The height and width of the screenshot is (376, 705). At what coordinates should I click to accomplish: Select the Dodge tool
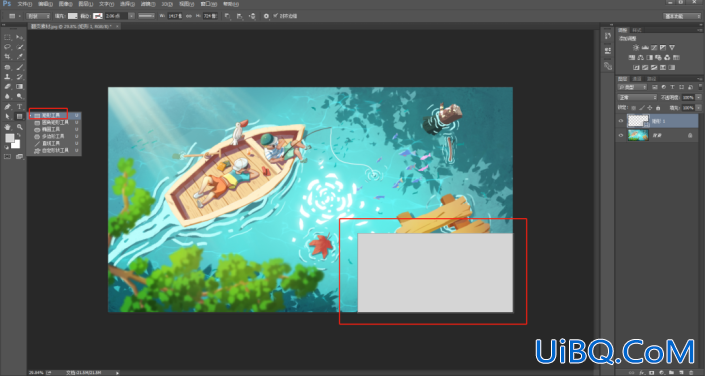pyautogui.click(x=19, y=96)
